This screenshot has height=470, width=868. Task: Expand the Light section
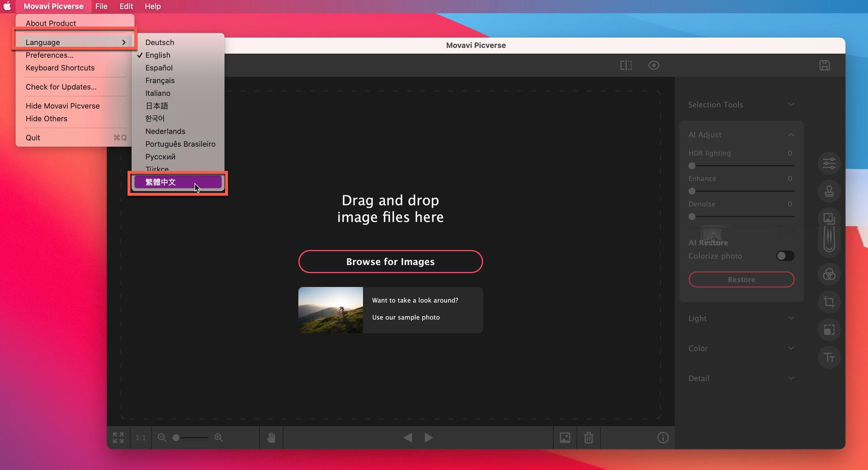741,318
